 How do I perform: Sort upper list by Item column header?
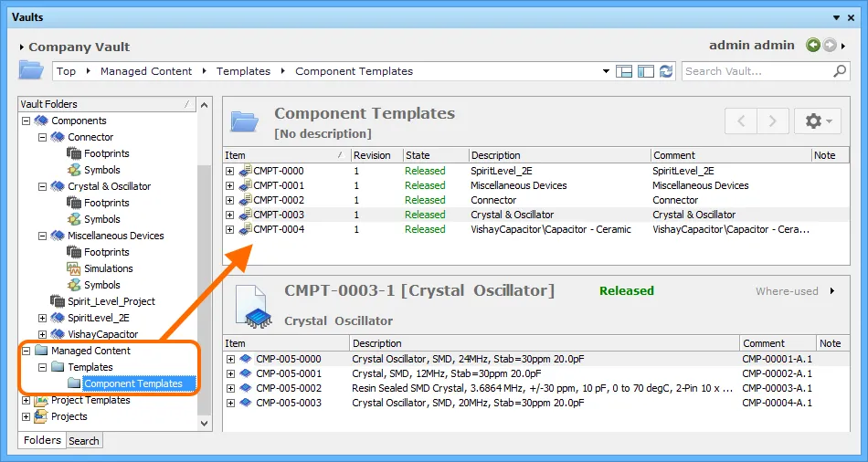pyautogui.click(x=287, y=155)
